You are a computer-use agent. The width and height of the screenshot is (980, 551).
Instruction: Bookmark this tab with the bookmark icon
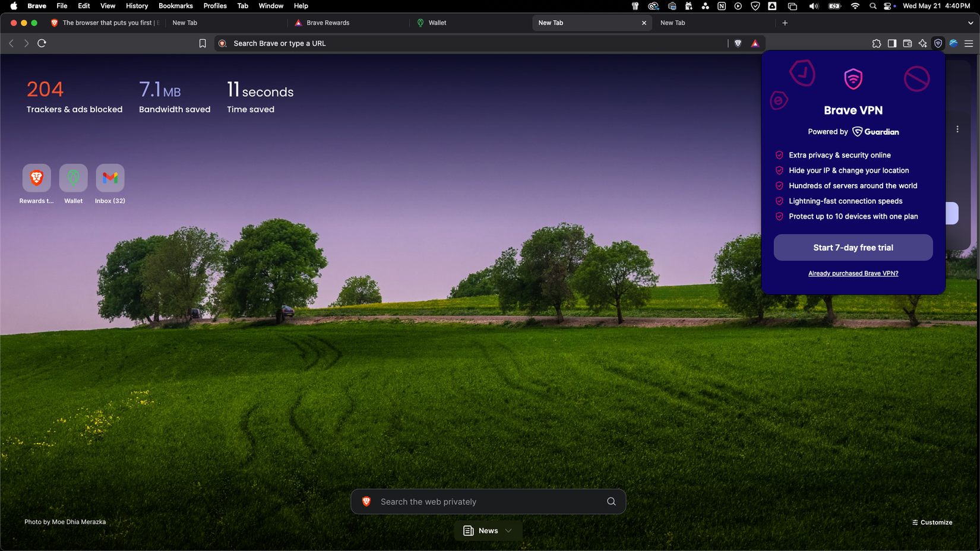pos(203,43)
